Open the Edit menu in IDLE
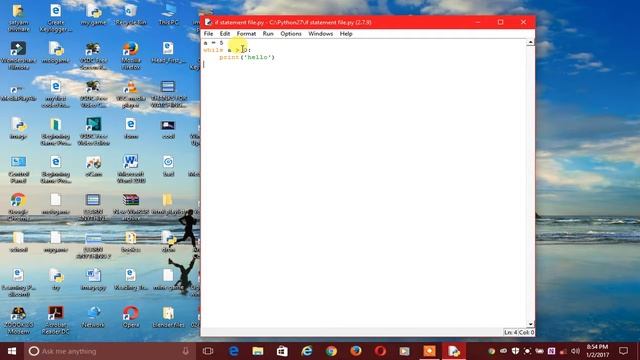Viewport: 640px width, 360px height. click(x=224, y=34)
